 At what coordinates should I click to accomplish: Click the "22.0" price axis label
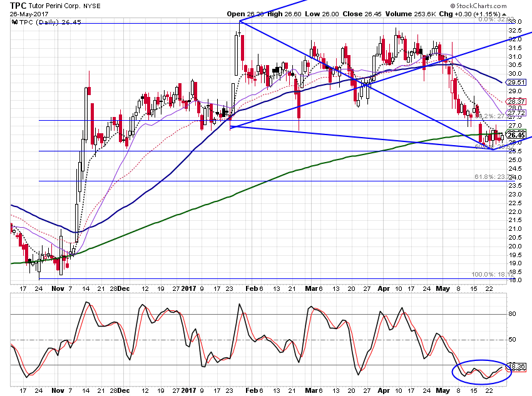pyautogui.click(x=514, y=212)
